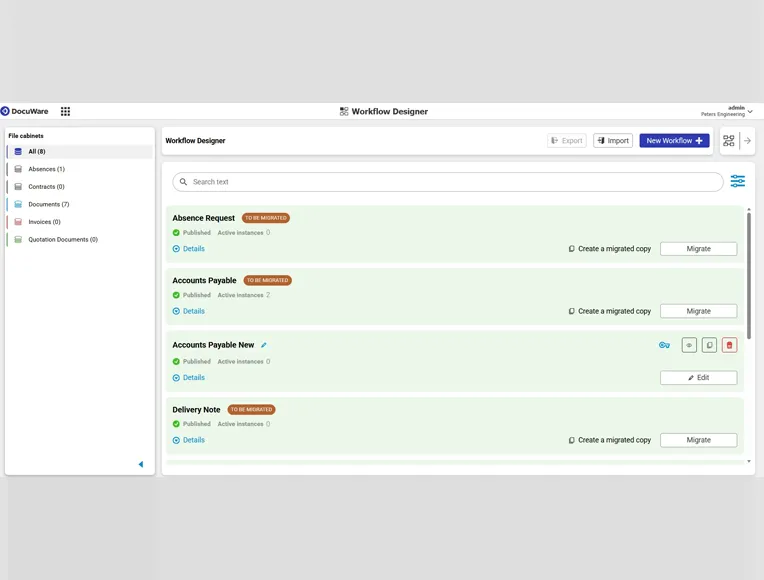The width and height of the screenshot is (764, 580).
Task: View Accounts Payable New with eye icon
Action: pyautogui.click(x=689, y=345)
